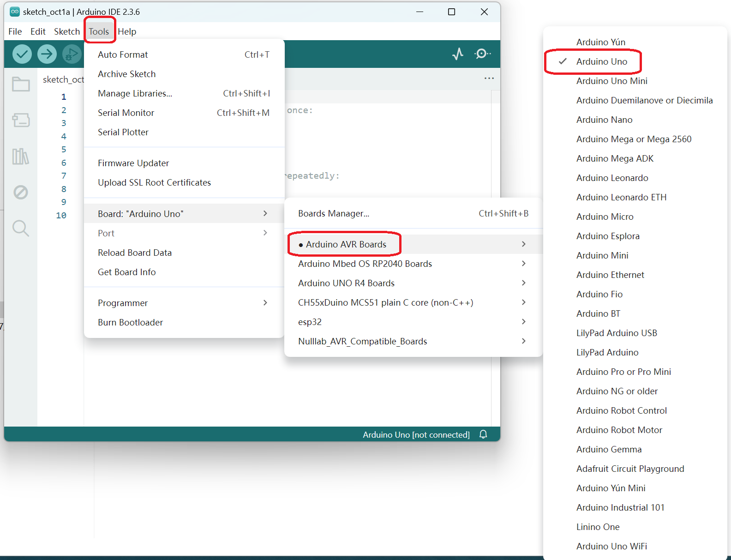731x560 pixels.
Task: Choose Serial Monitor from Tools menu
Action: click(x=126, y=113)
